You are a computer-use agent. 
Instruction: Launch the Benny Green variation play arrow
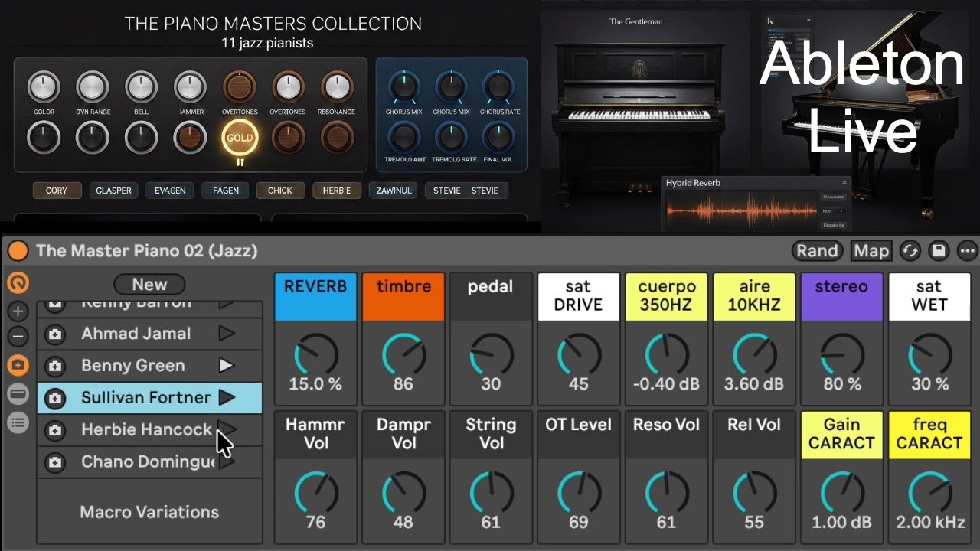(x=226, y=366)
